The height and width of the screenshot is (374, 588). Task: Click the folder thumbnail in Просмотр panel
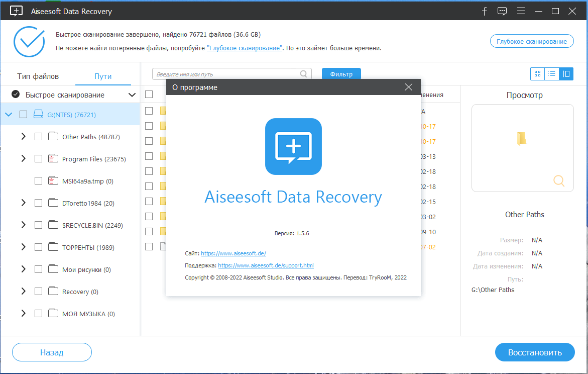click(x=522, y=138)
